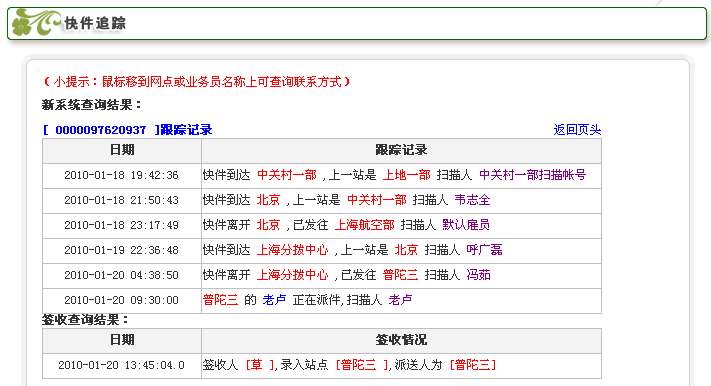
Task: Click 上地一部 station link
Action: [x=406, y=175]
